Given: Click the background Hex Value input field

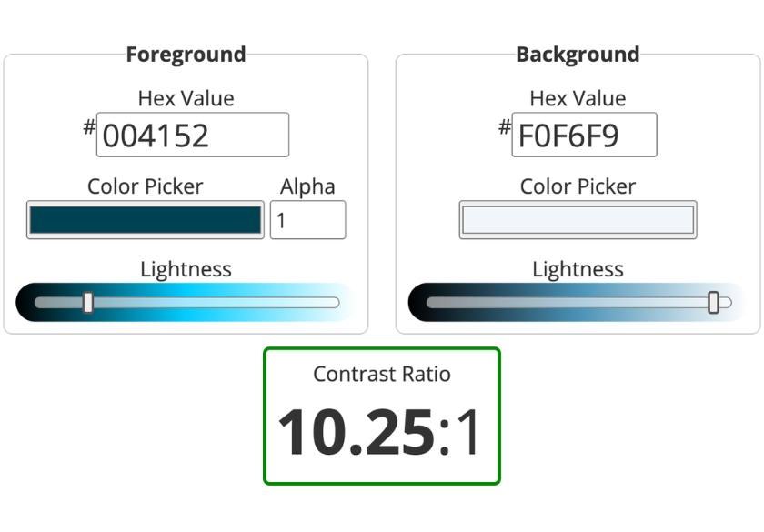Looking at the screenshot, I should pos(584,135).
